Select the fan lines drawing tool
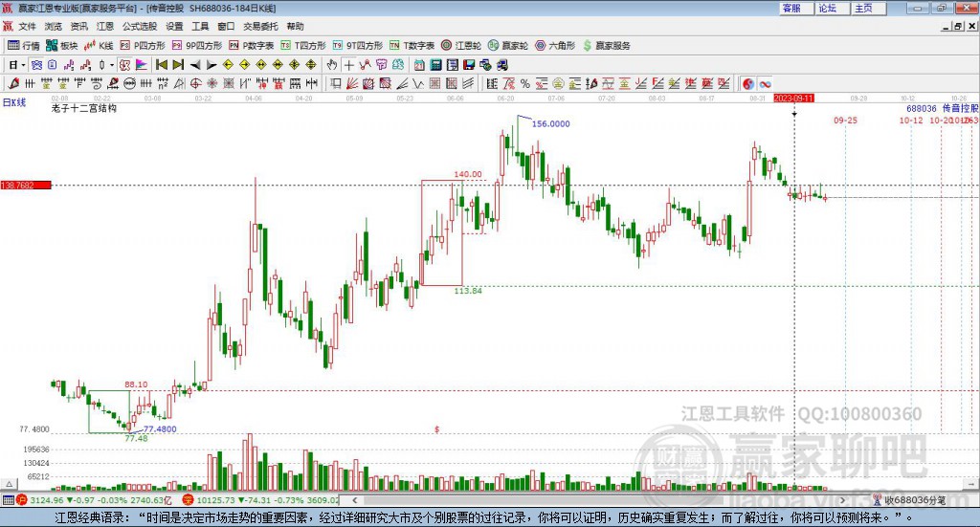The image size is (980, 527). (352, 83)
